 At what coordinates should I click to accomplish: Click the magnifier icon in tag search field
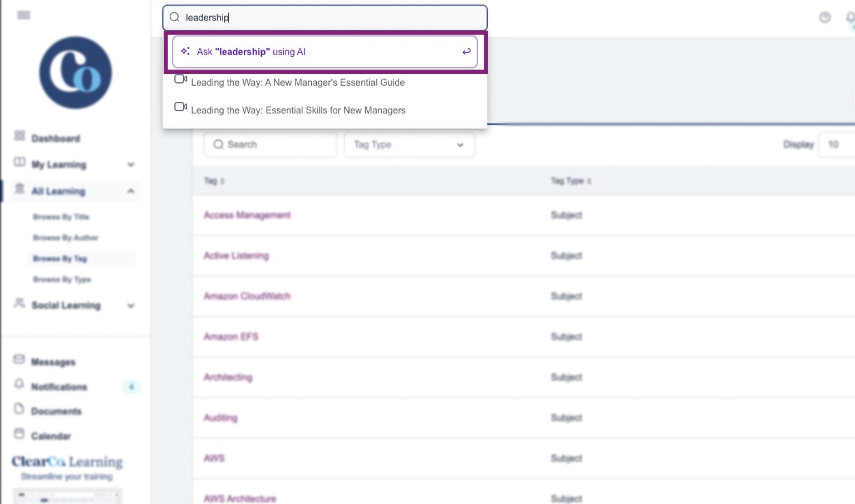[218, 144]
